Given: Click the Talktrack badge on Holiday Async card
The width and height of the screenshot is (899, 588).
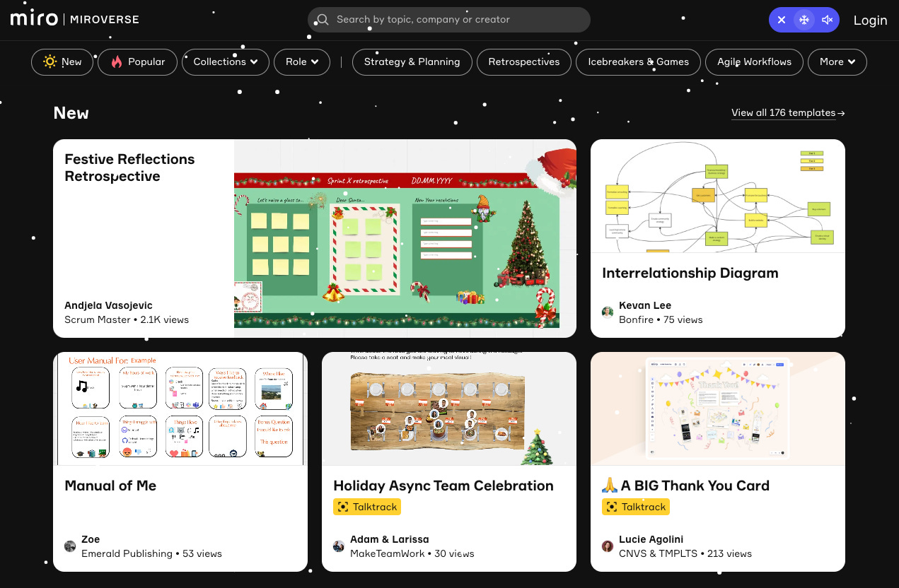Looking at the screenshot, I should (367, 507).
